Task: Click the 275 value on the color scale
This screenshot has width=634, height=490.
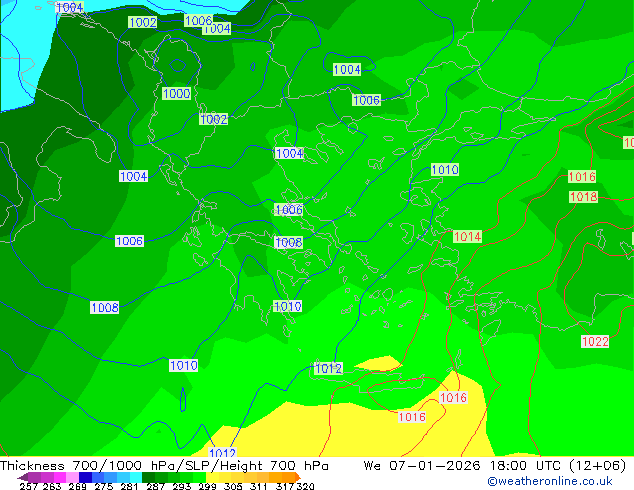Action: point(103,486)
